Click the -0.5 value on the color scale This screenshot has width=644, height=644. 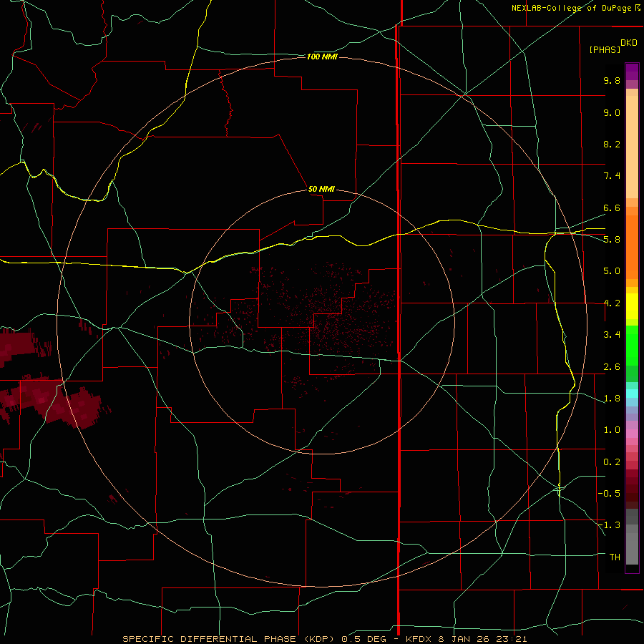tap(609, 494)
